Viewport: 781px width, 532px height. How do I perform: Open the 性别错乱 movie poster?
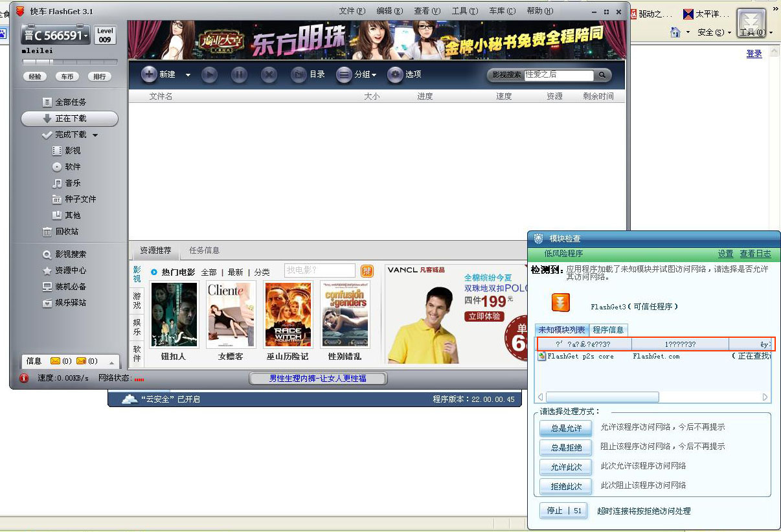pos(345,315)
